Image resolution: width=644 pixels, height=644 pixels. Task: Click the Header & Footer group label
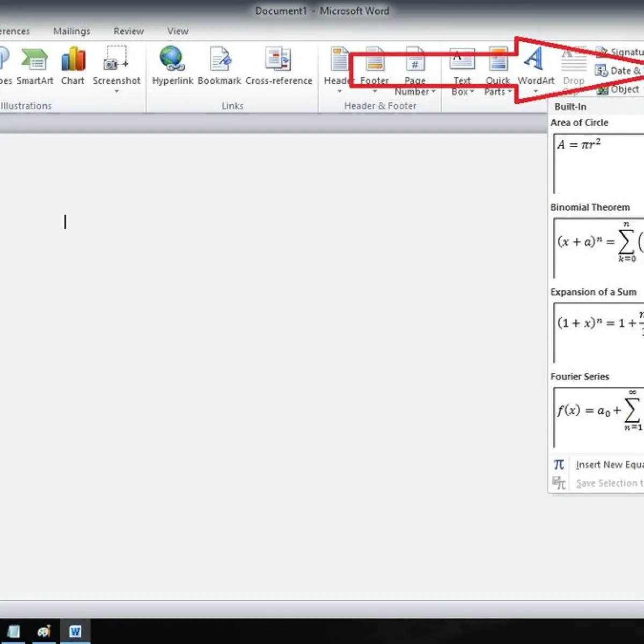380,106
